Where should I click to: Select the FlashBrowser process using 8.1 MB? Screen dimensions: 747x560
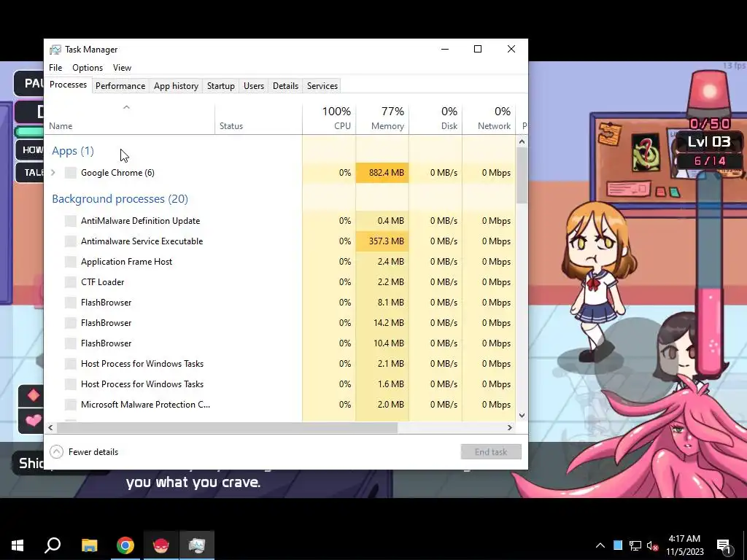[x=279, y=303]
